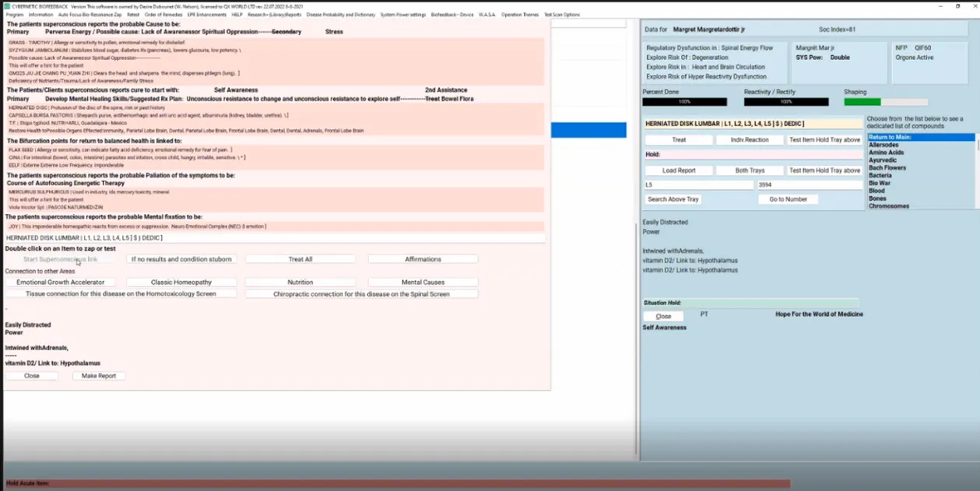The height and width of the screenshot is (491, 980).
Task: Open the Program menu
Action: [x=15, y=15]
